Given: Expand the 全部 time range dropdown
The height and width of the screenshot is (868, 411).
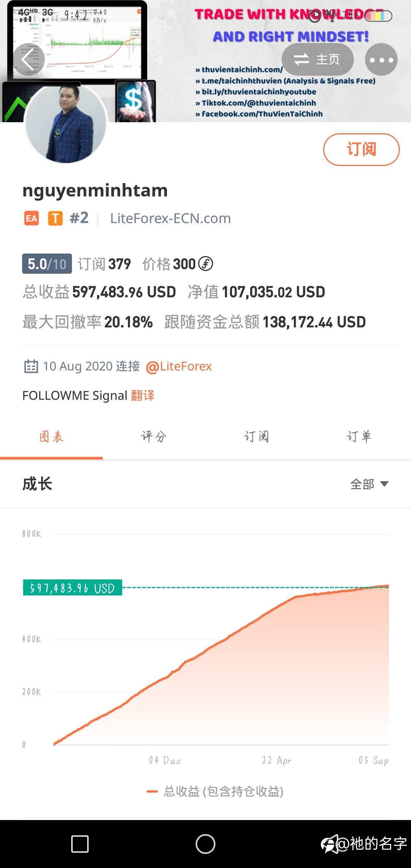Looking at the screenshot, I should pyautogui.click(x=369, y=484).
